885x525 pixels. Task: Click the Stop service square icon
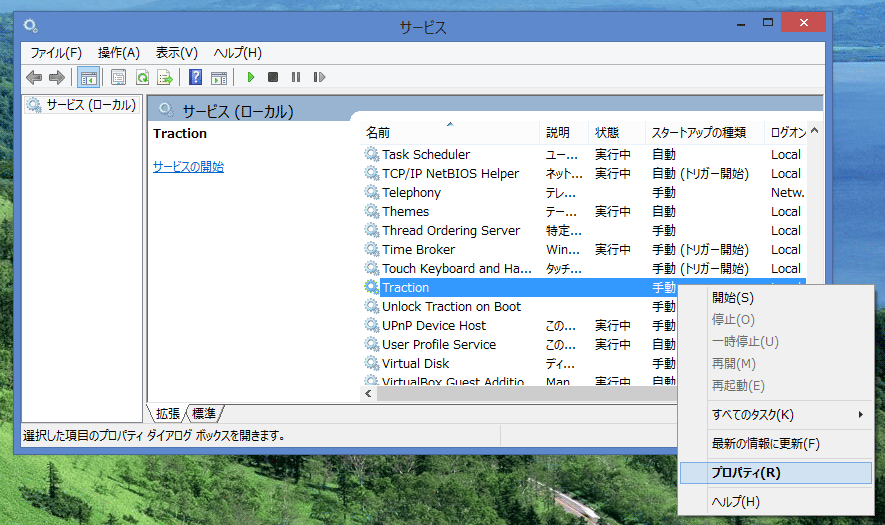(273, 77)
